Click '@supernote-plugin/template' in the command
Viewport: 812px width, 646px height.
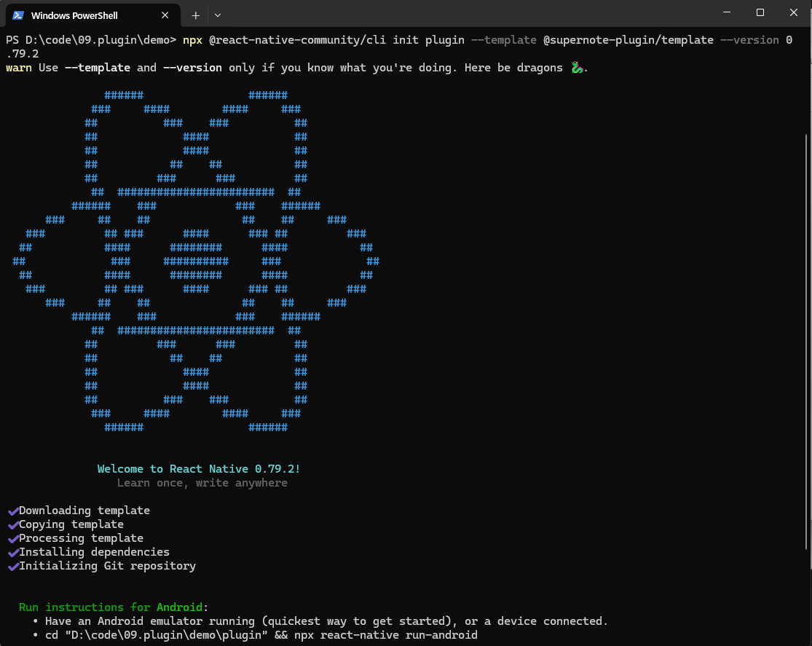628,40
